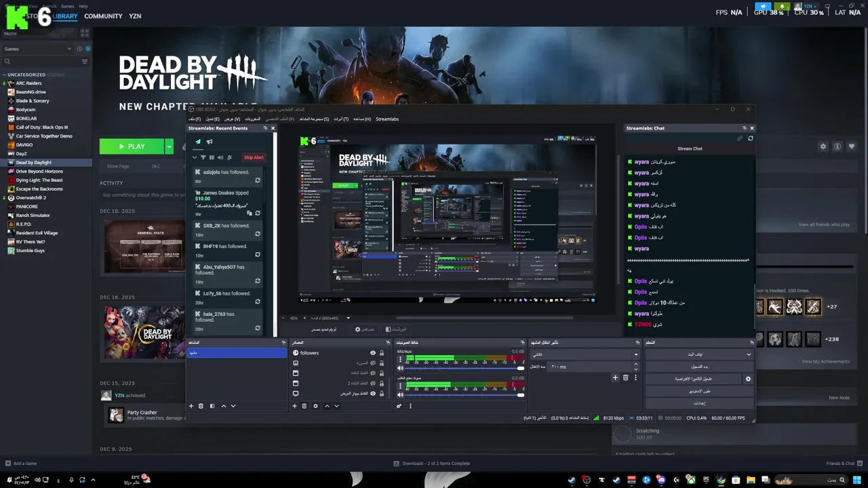Open advanced audio properties gears icon
Viewport: 868px width, 488px height.
(x=399, y=406)
